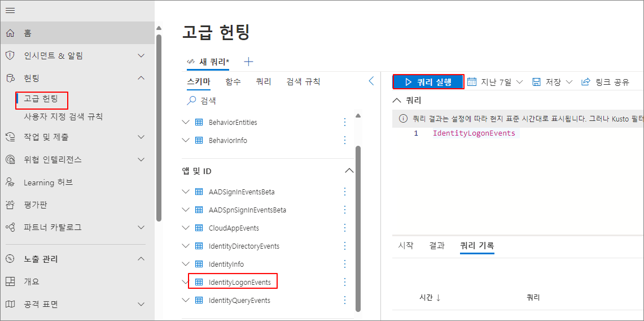Expand BehaviorEntities table chevron
The image size is (644, 321).
click(186, 122)
